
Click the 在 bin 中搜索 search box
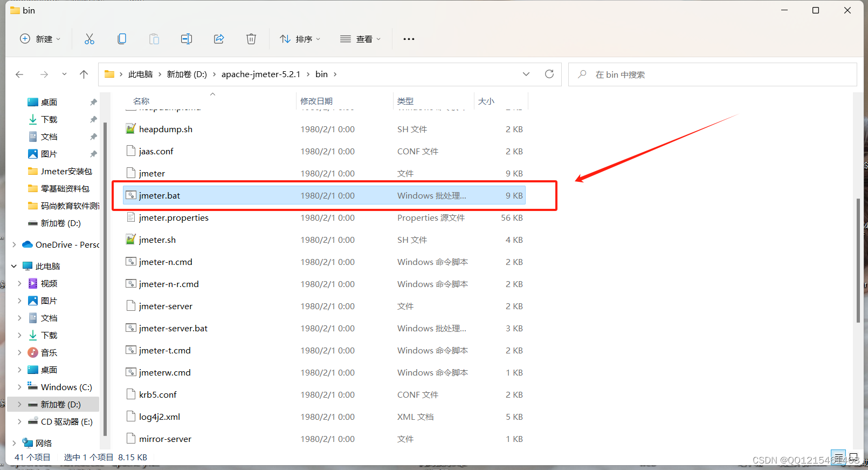pos(712,74)
